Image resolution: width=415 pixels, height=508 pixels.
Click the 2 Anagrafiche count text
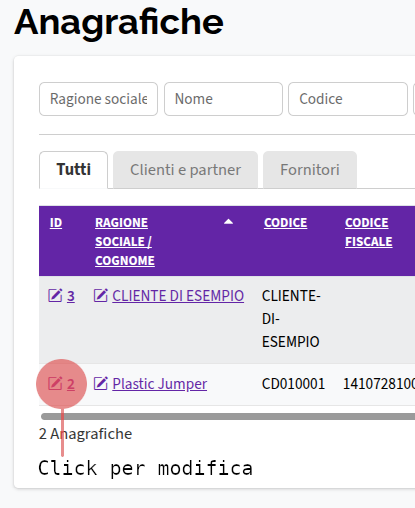pos(85,434)
